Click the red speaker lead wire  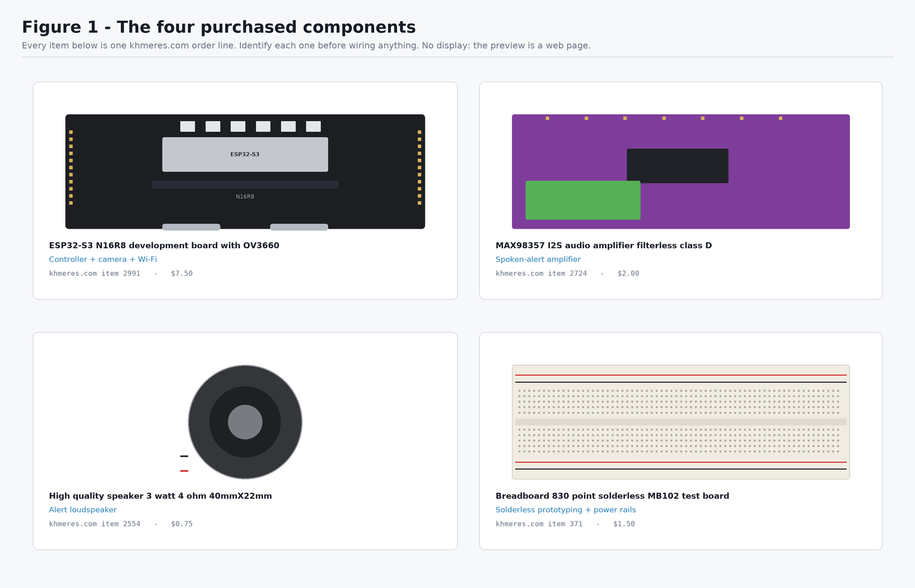pos(184,470)
